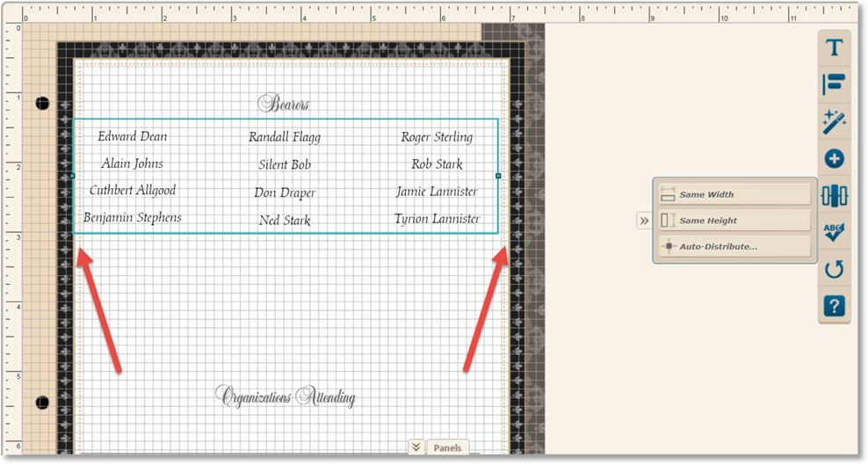Click the Same Height button
868x465 pixels.
click(734, 221)
